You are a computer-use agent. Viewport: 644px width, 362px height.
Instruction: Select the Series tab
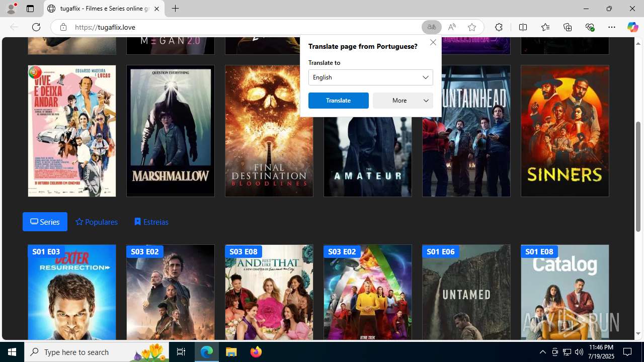point(45,222)
